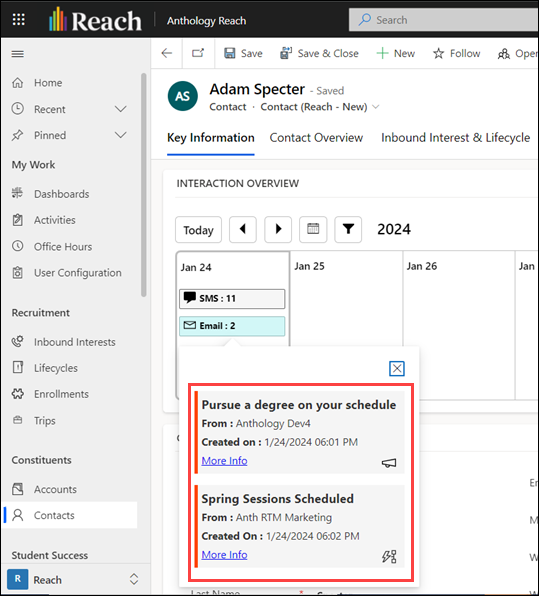Viewport: 539px width, 596px height.
Task: Click the back arrow in command bar
Action: click(166, 53)
